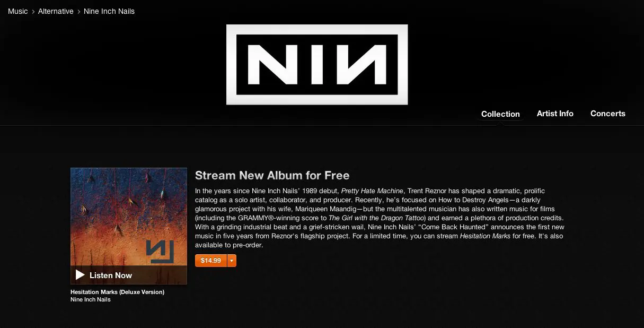
Task: Open the Alternative genre breadcrumb
Action: [56, 11]
